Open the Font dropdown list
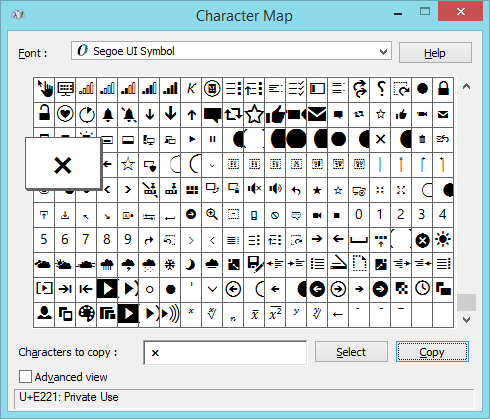 [231, 51]
